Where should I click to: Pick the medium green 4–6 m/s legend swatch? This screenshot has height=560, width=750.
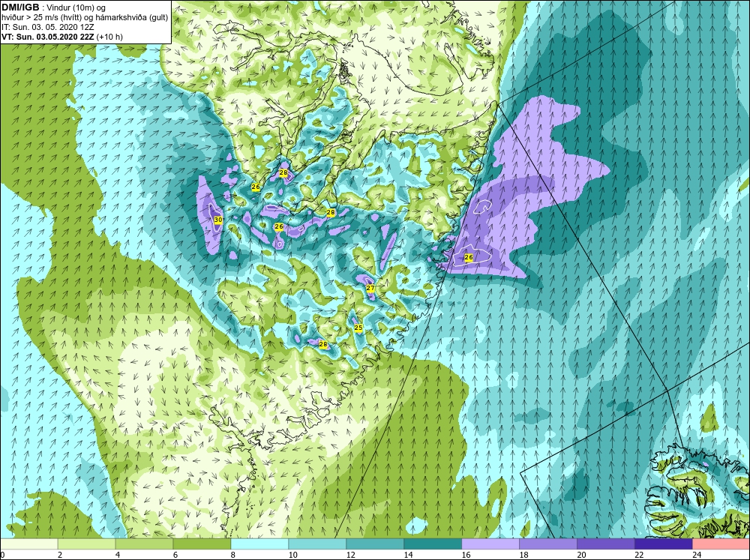tap(145, 544)
